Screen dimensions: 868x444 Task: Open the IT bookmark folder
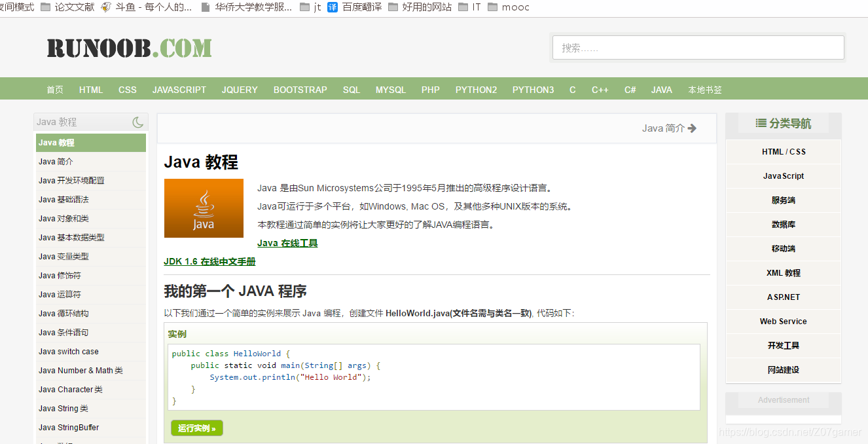pos(469,7)
